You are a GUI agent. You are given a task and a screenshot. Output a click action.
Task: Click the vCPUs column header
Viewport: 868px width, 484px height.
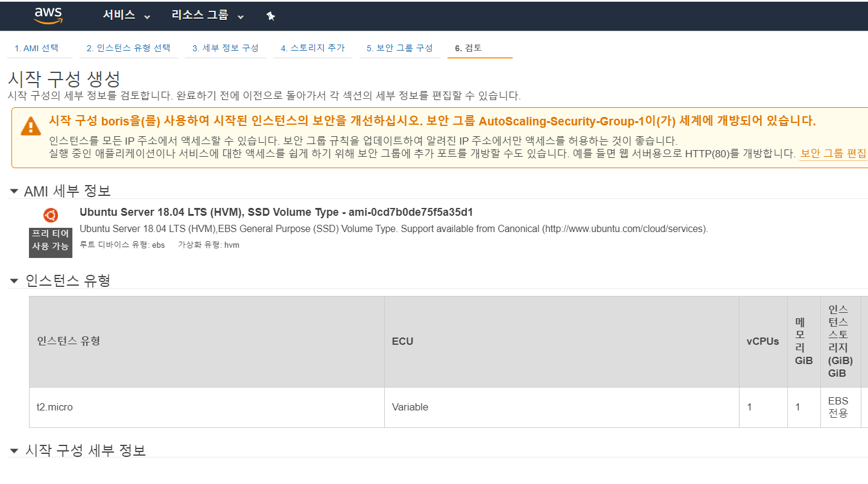tap(763, 341)
